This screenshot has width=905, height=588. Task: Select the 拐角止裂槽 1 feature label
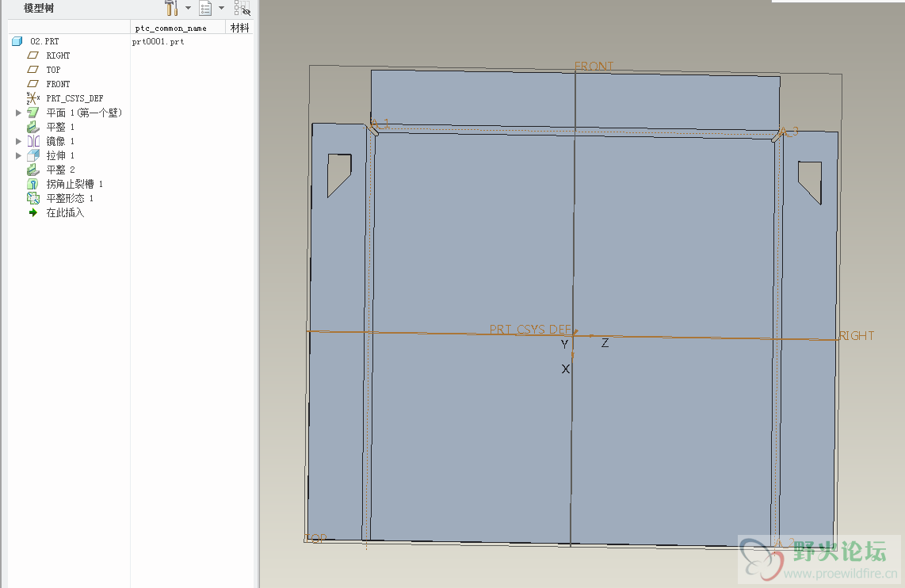click(74, 184)
